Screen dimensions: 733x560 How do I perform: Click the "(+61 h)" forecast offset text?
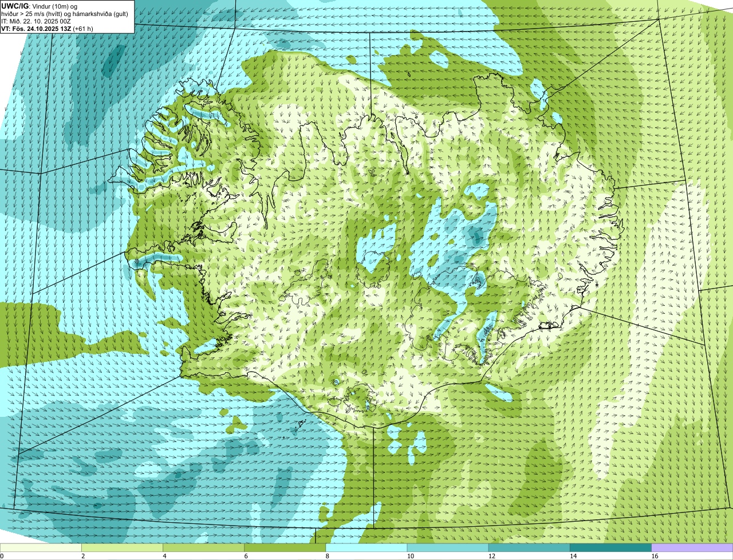pos(84,29)
